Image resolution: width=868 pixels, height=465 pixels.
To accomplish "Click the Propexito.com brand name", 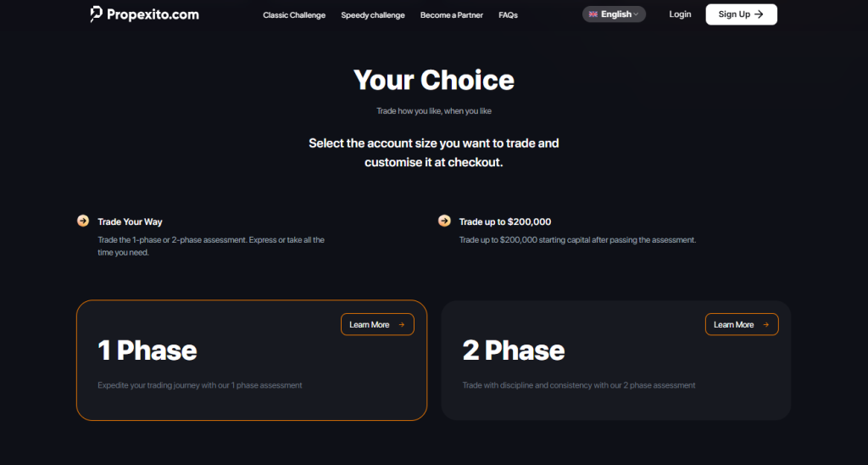I will (x=153, y=14).
